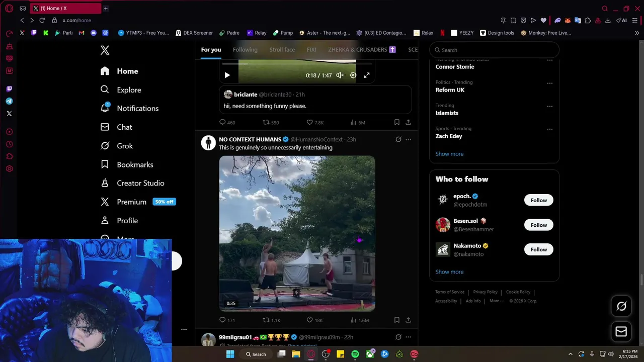Open Explore in X sidebar

tap(121, 89)
